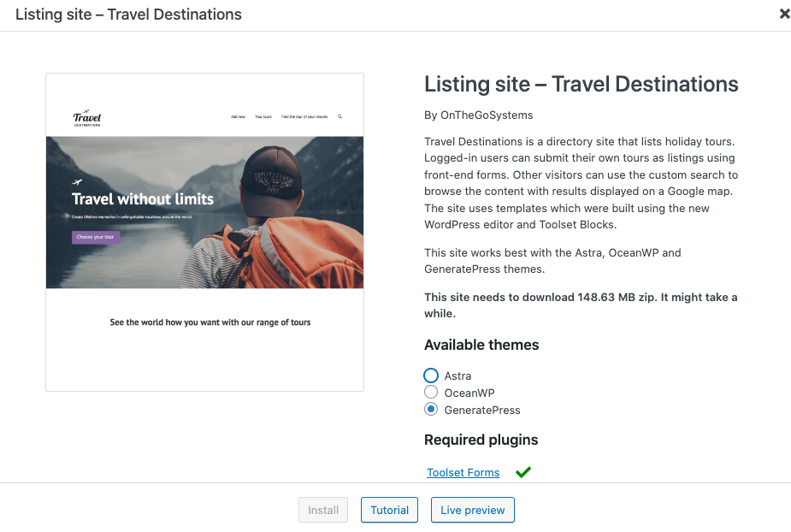
Task: Open the Tutorial button
Action: 389,510
